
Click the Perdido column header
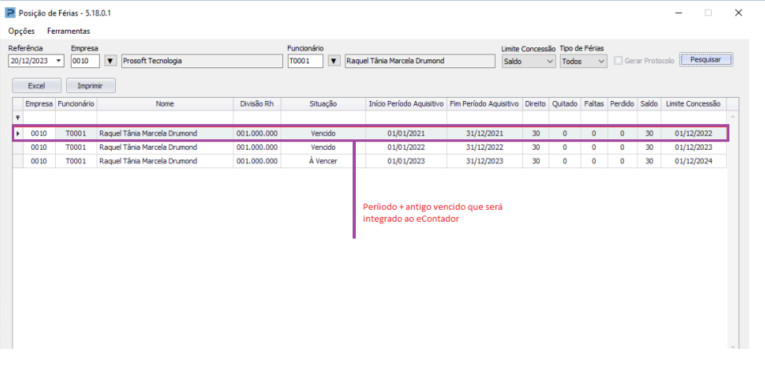[622, 104]
